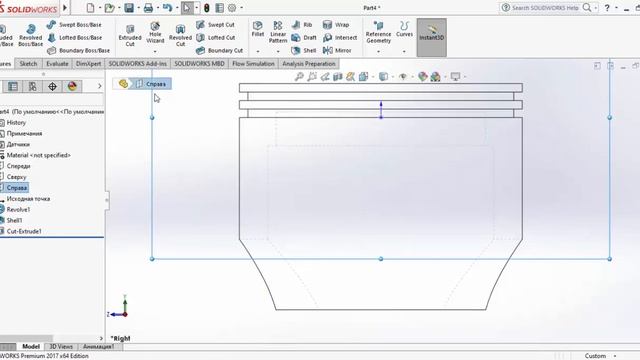Select the Сверху plane in the tree

(x=13, y=177)
